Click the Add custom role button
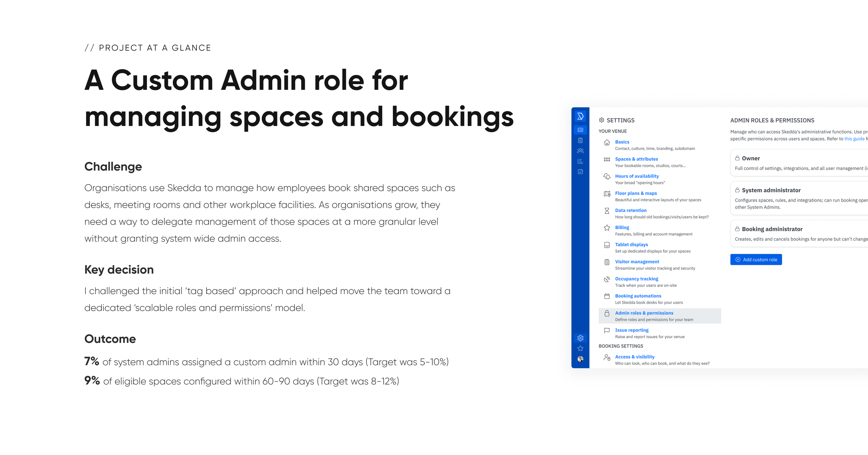The height and width of the screenshot is (455, 868). (756, 260)
